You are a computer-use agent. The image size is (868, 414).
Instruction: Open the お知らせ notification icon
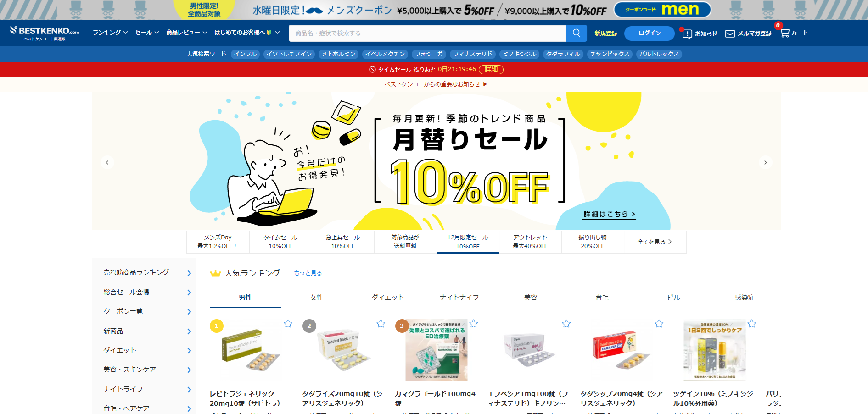[687, 33]
